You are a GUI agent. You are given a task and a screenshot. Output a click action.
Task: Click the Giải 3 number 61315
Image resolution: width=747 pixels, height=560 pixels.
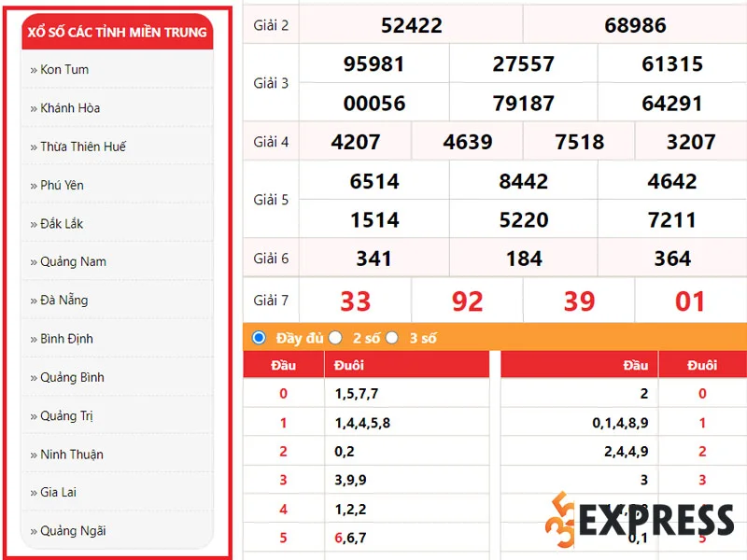coord(672,63)
